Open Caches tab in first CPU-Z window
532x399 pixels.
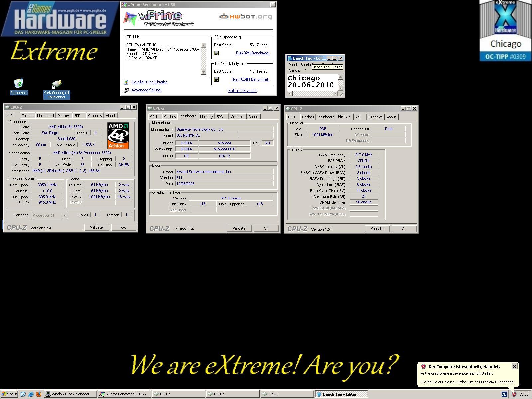click(x=27, y=116)
